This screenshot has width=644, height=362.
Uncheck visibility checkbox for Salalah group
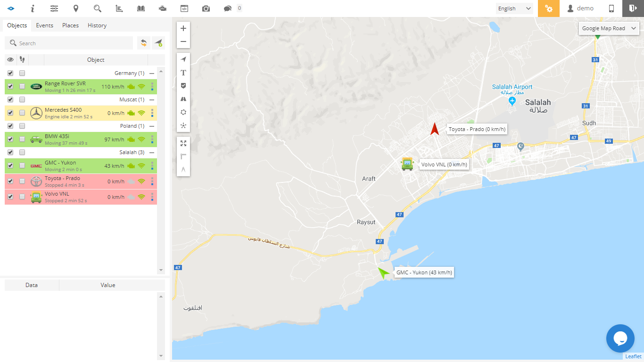tap(10, 152)
